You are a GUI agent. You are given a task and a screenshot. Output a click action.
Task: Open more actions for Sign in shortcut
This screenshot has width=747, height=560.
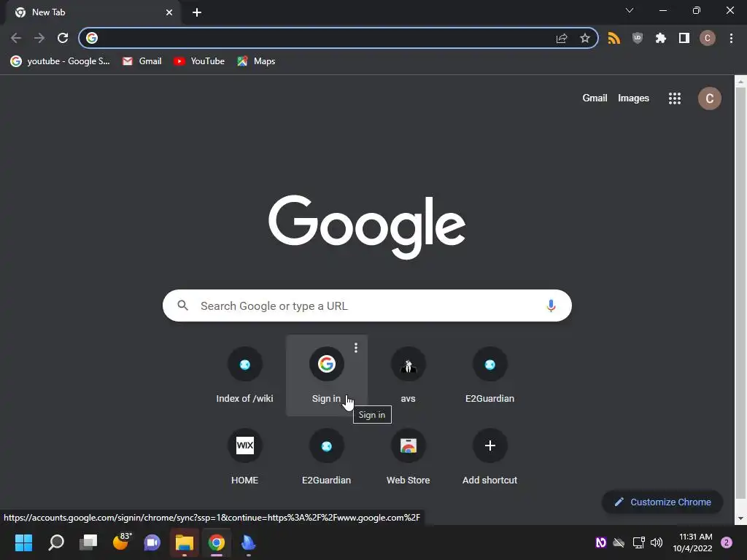pyautogui.click(x=356, y=348)
